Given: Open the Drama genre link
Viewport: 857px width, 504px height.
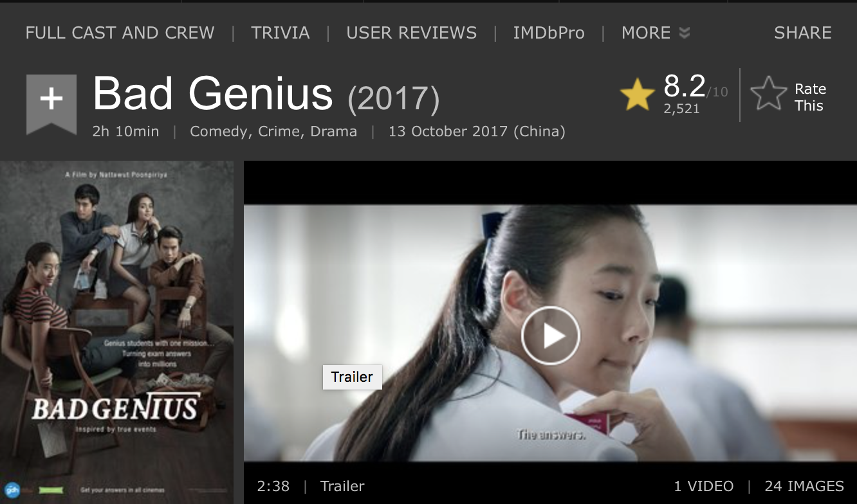Looking at the screenshot, I should coord(334,132).
